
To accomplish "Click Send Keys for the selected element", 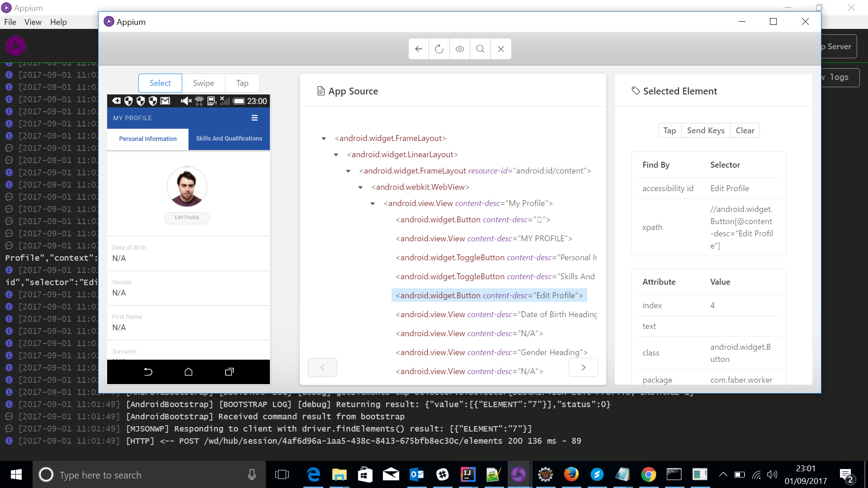I will (705, 131).
